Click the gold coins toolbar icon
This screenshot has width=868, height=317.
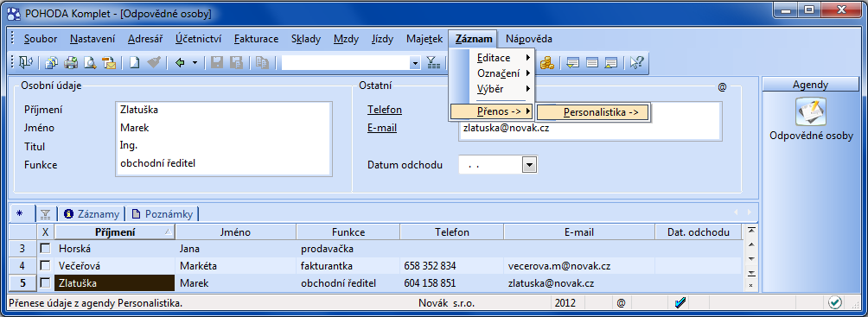(547, 62)
